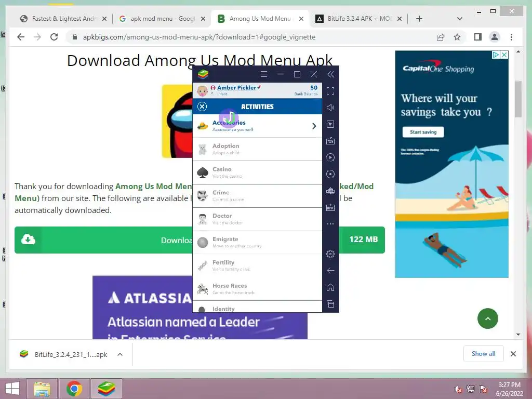Select the Crime activity
The image size is (532, 399).
(x=257, y=196)
